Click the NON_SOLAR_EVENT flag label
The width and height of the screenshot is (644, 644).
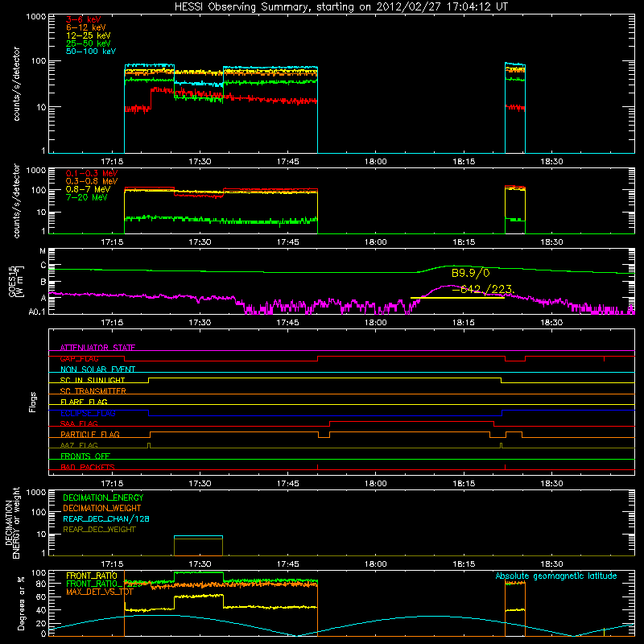(97, 369)
